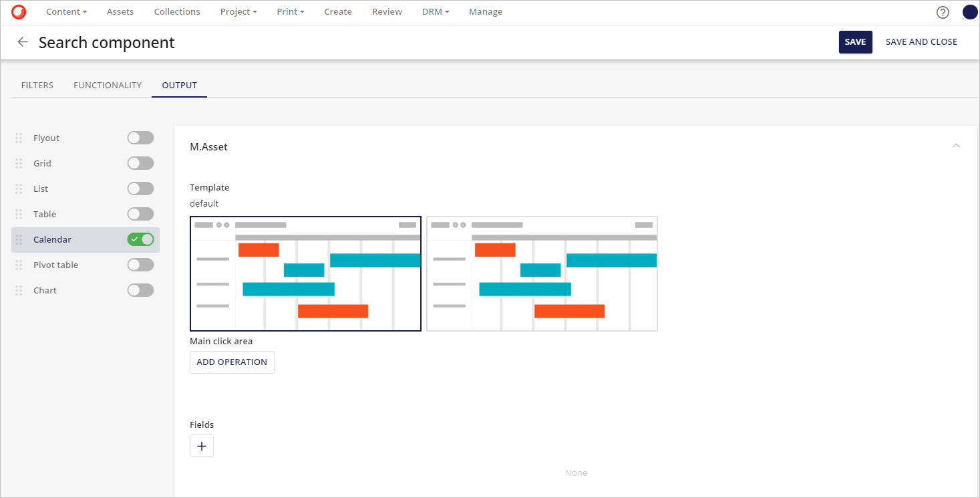980x498 pixels.
Task: Switch to the Functionality tab
Action: (108, 86)
